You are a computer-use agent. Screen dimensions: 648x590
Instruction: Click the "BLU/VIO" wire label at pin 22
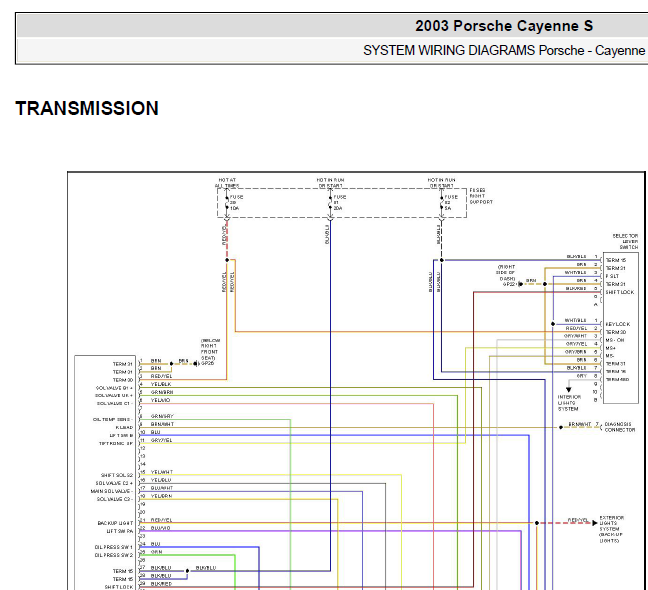pos(160,528)
